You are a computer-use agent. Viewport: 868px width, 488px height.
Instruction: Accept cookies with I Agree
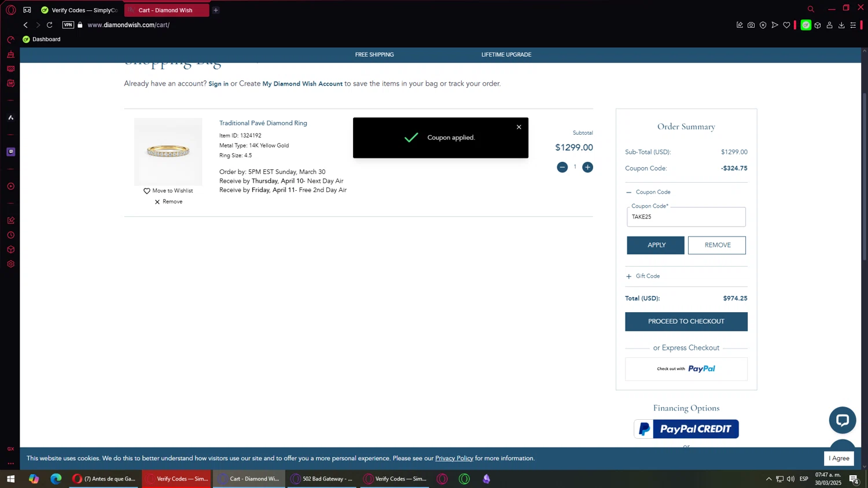(x=839, y=459)
